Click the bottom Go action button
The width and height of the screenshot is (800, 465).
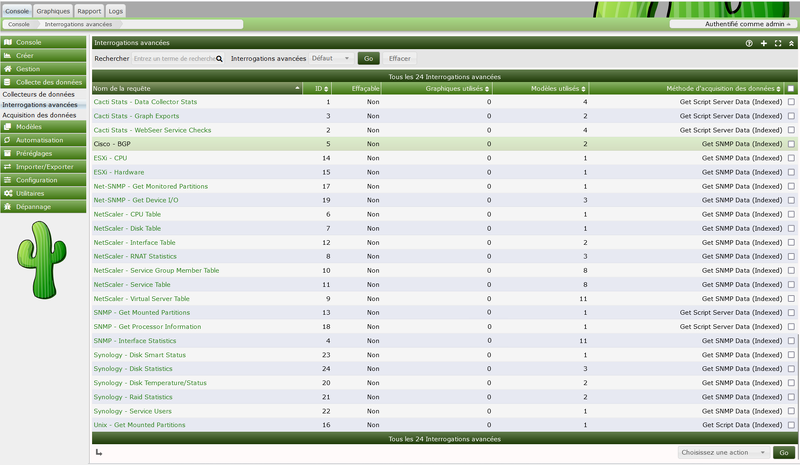point(784,452)
